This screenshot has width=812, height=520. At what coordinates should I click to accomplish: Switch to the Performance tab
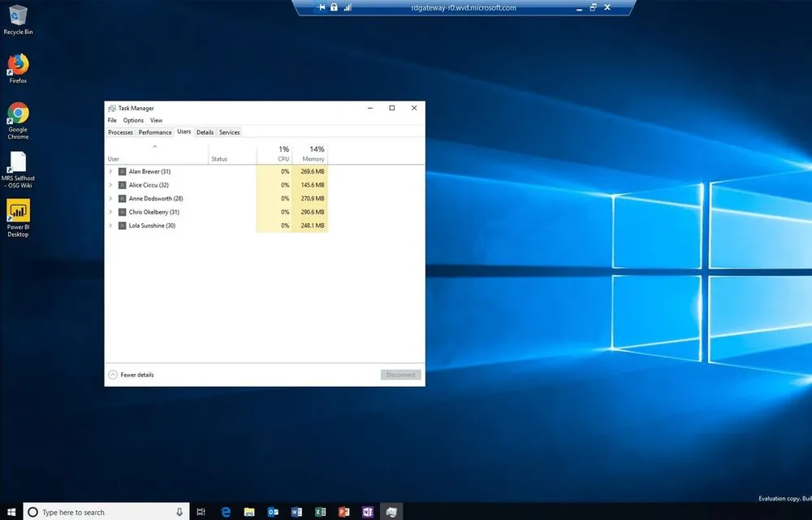(154, 132)
